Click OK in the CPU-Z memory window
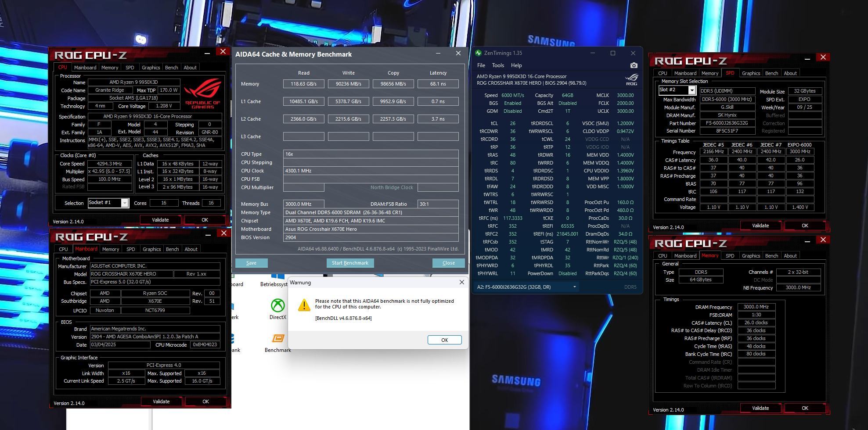The height and width of the screenshot is (430, 868). (x=805, y=408)
